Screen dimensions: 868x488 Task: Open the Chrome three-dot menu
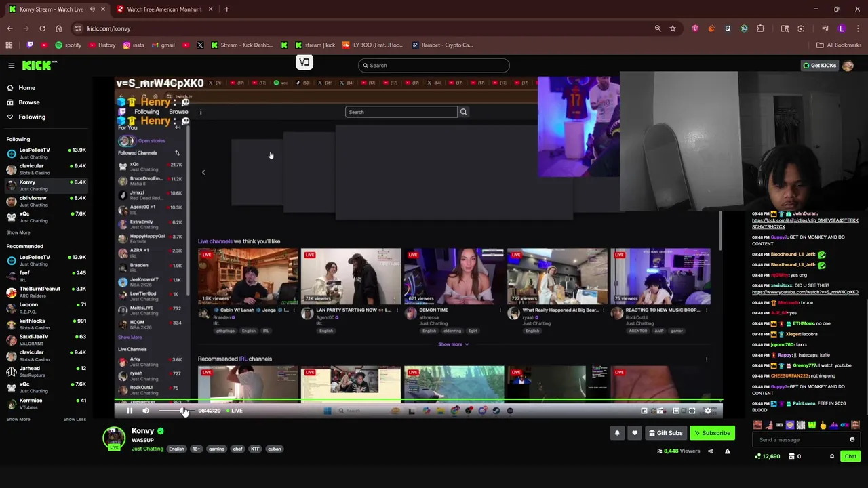pyautogui.click(x=858, y=28)
